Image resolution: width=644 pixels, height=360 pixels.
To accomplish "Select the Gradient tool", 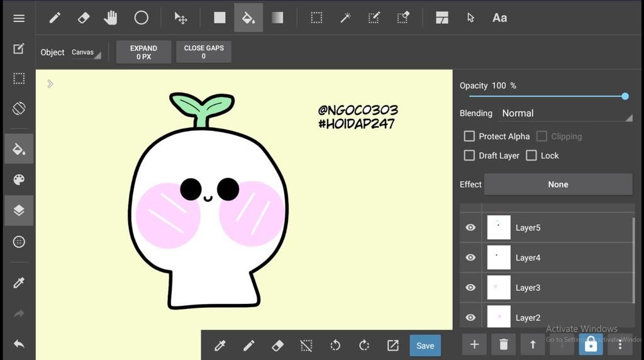I will [x=277, y=18].
